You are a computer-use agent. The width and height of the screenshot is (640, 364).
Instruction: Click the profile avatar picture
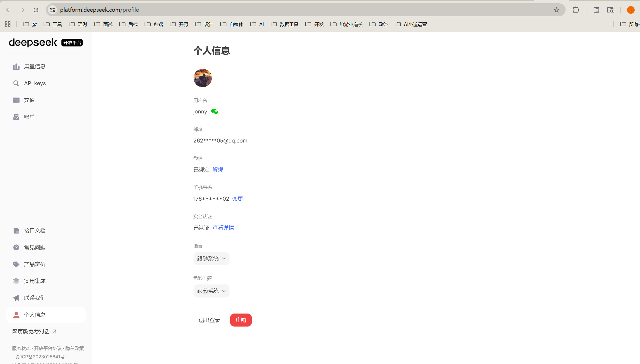[203, 78]
